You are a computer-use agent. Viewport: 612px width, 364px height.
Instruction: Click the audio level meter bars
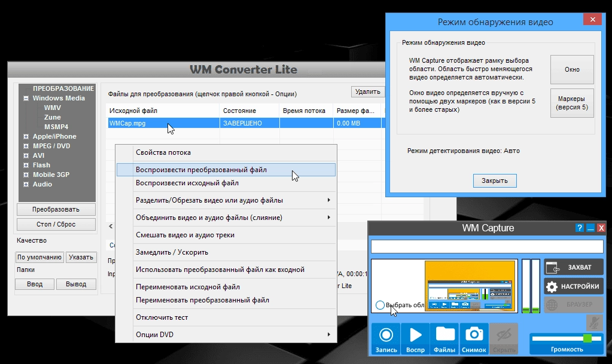tap(531, 286)
